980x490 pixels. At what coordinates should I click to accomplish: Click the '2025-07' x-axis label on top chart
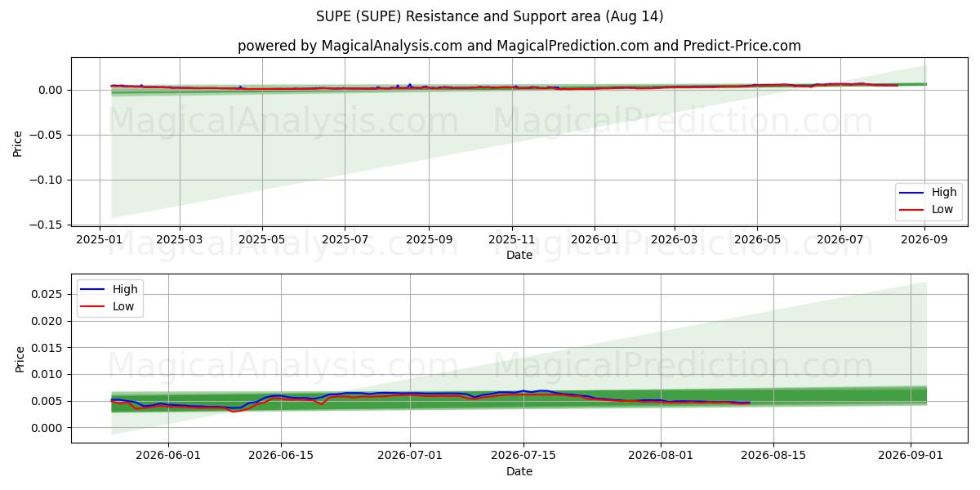point(345,241)
